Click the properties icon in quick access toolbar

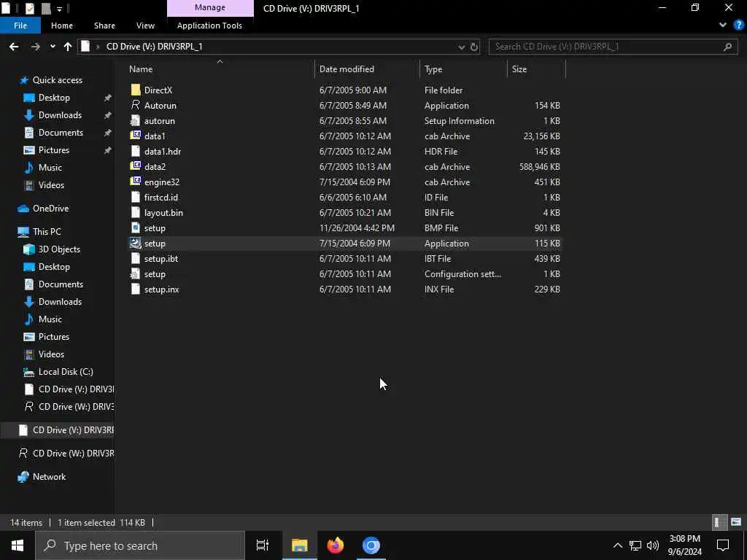[x=29, y=8]
